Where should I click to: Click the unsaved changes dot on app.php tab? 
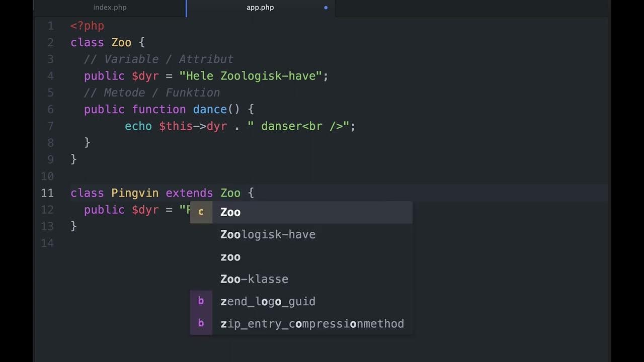tap(326, 8)
